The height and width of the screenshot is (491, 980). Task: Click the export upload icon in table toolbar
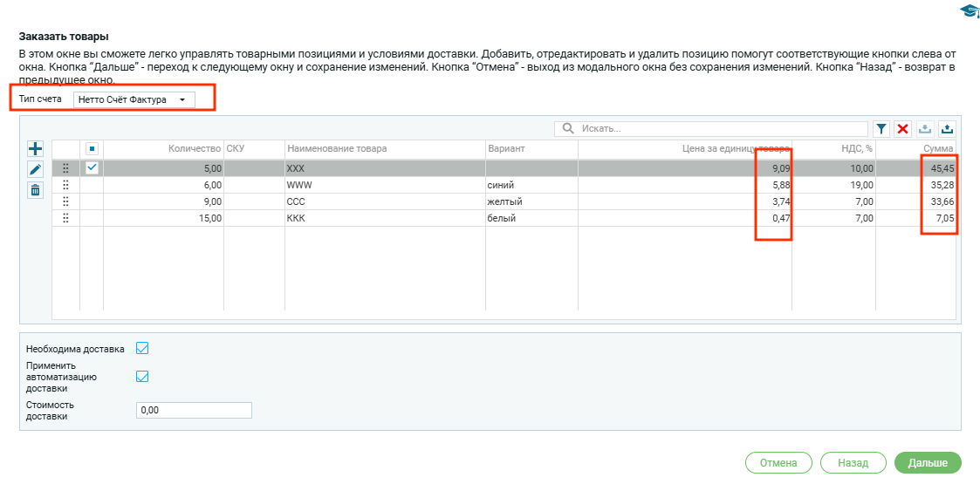click(947, 129)
